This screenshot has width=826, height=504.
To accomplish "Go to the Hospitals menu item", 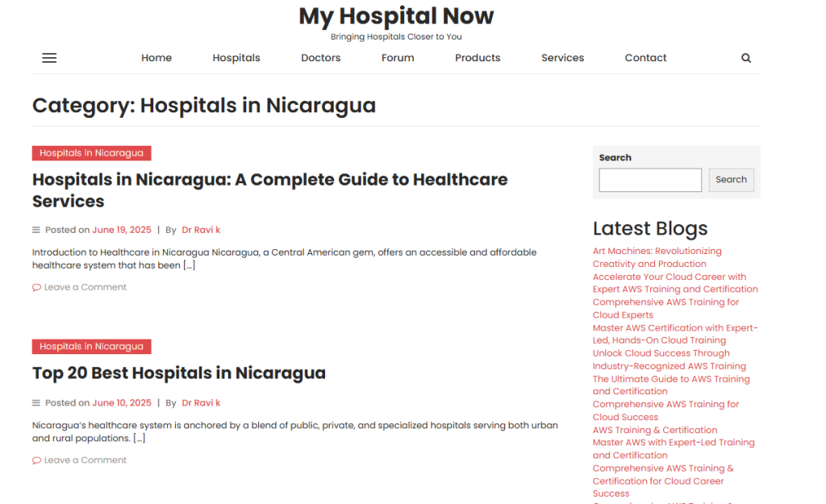I will point(236,58).
